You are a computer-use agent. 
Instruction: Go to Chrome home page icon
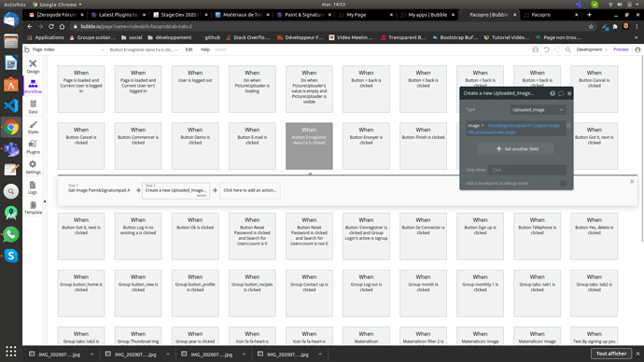62,26
